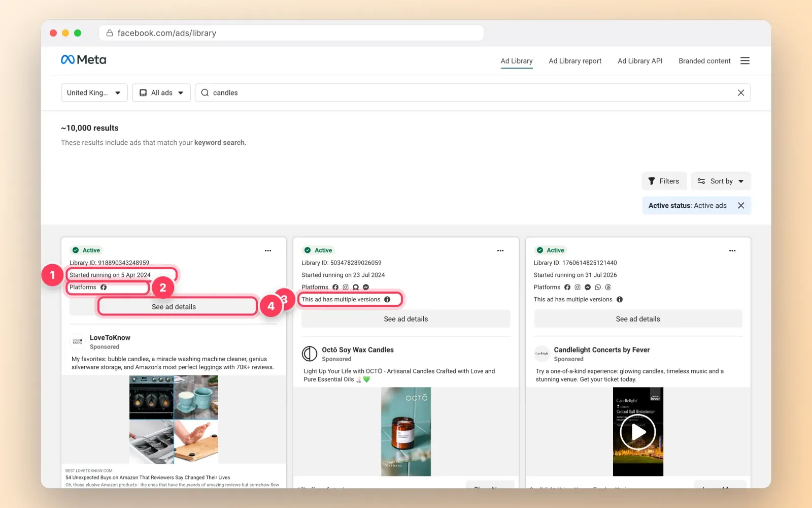812x508 pixels.
Task: Click 'This ad has multiple versions' on Candlelight ad
Action: (573, 299)
